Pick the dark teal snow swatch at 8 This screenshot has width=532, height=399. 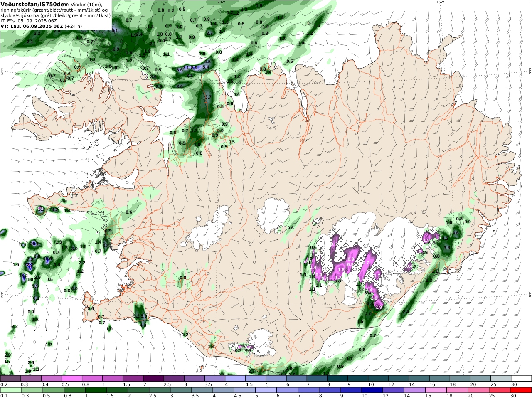(x=337, y=379)
